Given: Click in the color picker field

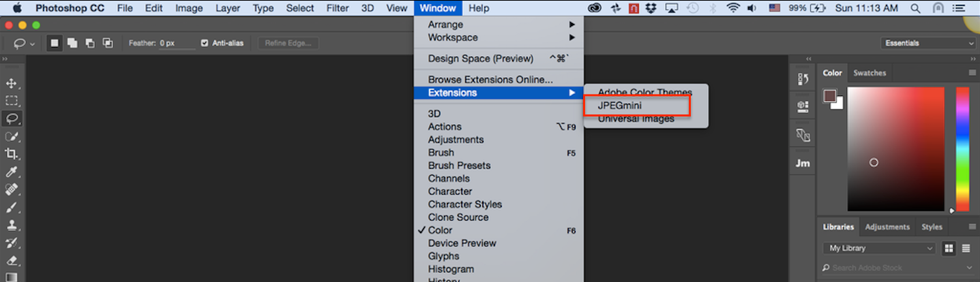Looking at the screenshot, I should [x=895, y=148].
